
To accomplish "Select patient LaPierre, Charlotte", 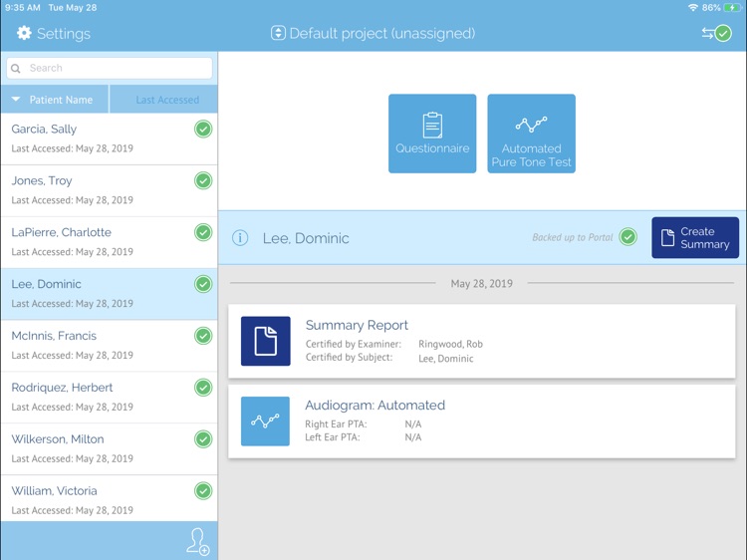I will click(x=110, y=242).
